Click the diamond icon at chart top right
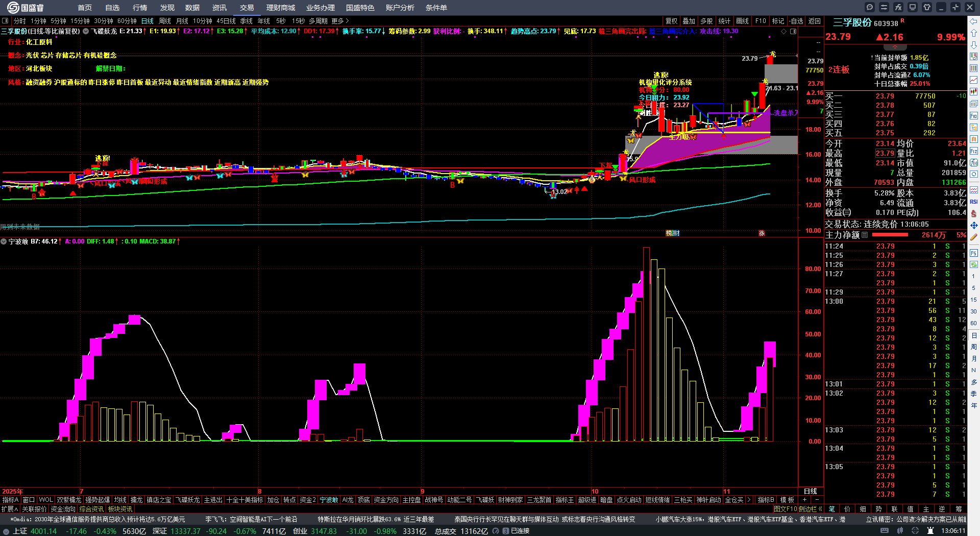The width and height of the screenshot is (980, 536). 784,32
